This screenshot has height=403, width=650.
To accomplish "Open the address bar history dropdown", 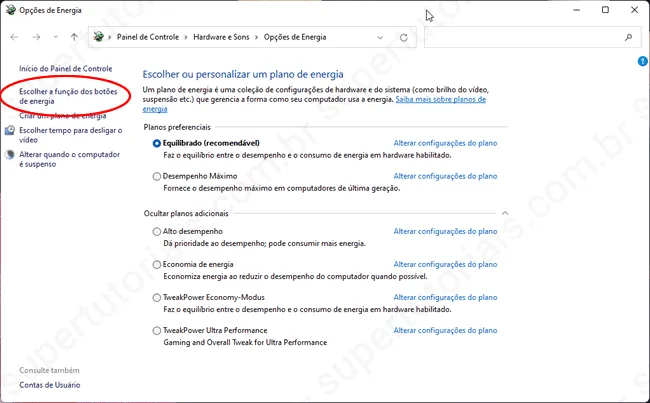I will coord(380,37).
